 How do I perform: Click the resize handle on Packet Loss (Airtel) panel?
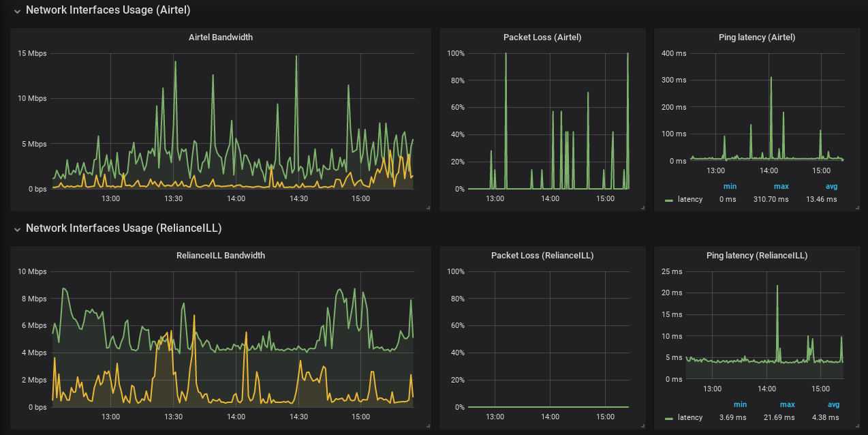point(641,208)
